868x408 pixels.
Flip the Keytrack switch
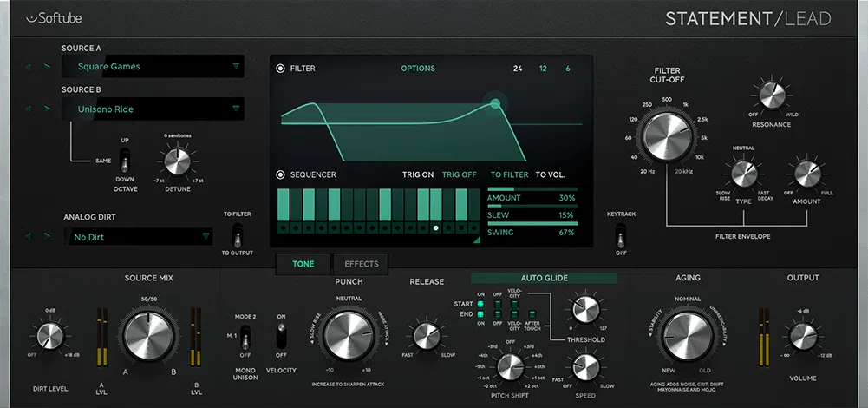pos(620,236)
